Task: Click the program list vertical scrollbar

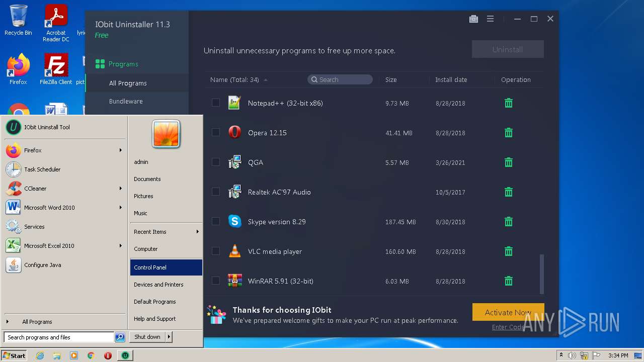Action: click(542, 274)
